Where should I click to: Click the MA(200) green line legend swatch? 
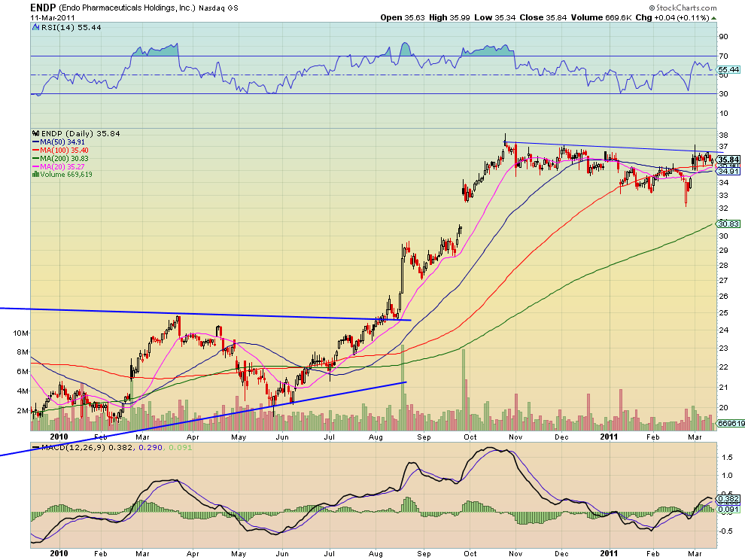[35, 158]
